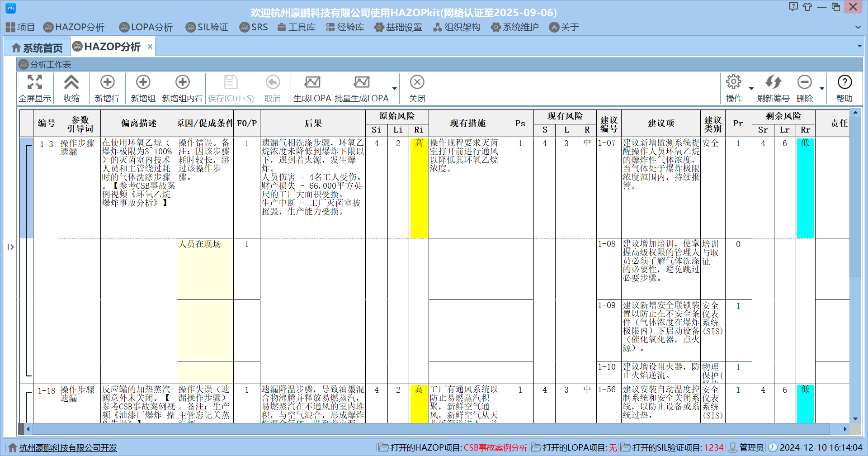Select the cyan 低 risk cell in row 1-18

pos(805,404)
